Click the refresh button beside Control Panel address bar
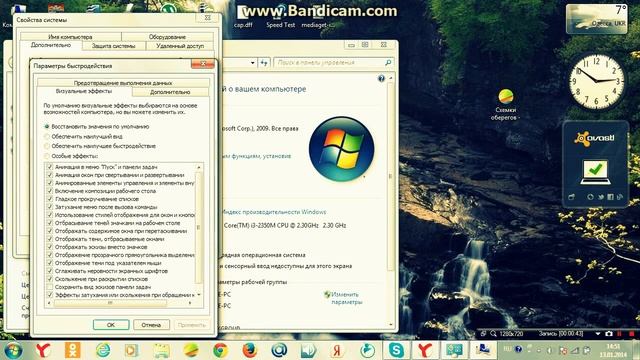The height and width of the screenshot is (360, 640). click(264, 63)
